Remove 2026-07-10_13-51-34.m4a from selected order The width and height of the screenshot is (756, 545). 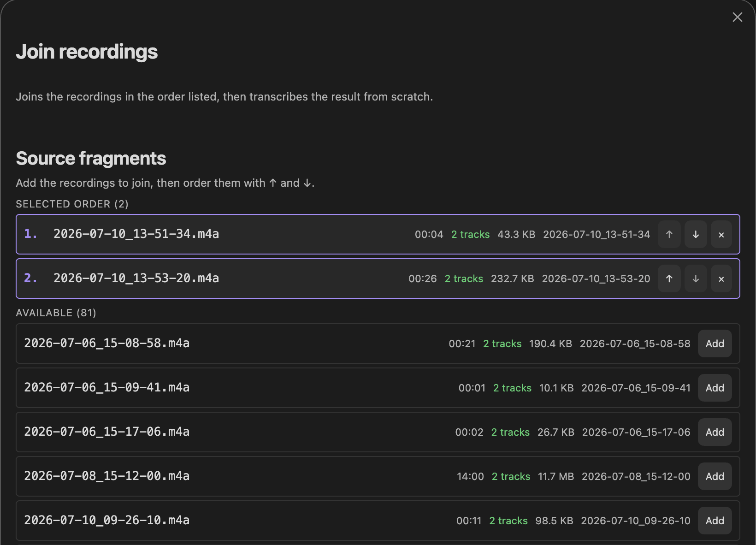[721, 234]
